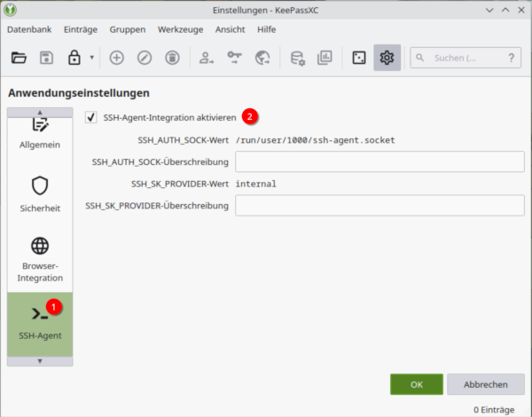532x417 pixels.
Task: Confirm settings with the OK button
Action: (416, 384)
